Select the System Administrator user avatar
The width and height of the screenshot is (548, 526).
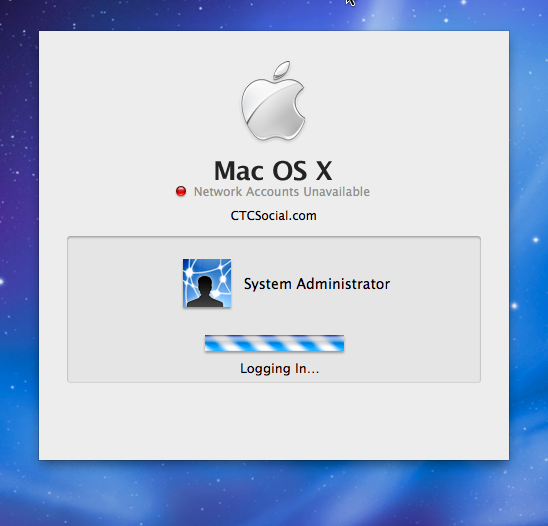click(207, 283)
